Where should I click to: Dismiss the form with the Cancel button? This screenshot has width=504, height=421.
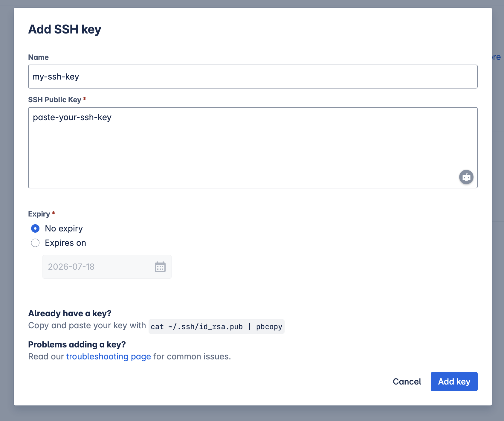[407, 382]
